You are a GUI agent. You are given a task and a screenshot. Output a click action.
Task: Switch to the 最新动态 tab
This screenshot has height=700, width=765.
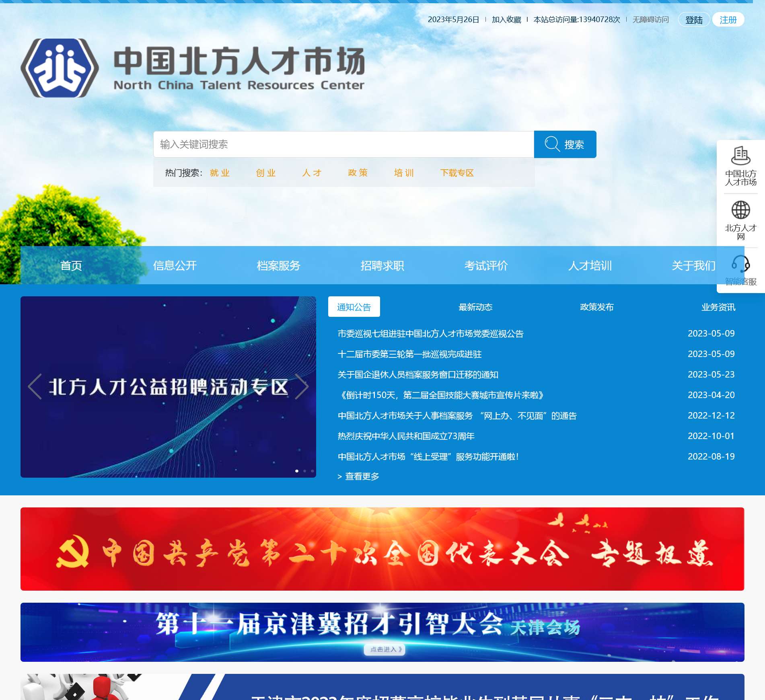click(475, 307)
